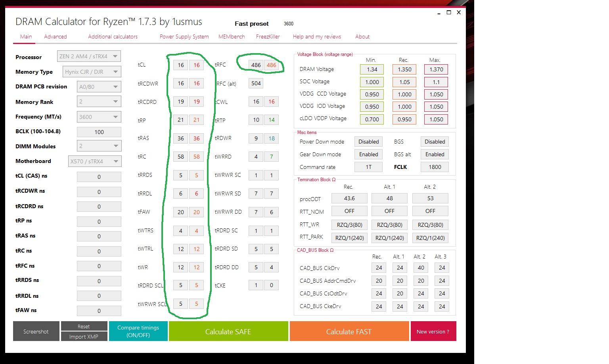Image resolution: width=609 pixels, height=364 pixels.
Task: Click Calculate FAST button
Action: (349, 331)
